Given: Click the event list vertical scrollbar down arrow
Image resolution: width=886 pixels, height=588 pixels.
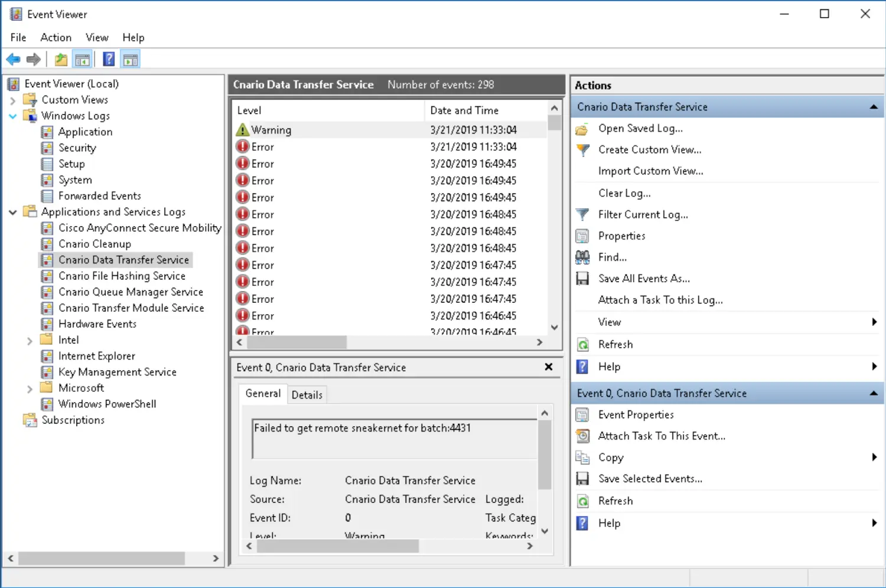Looking at the screenshot, I should tap(554, 328).
